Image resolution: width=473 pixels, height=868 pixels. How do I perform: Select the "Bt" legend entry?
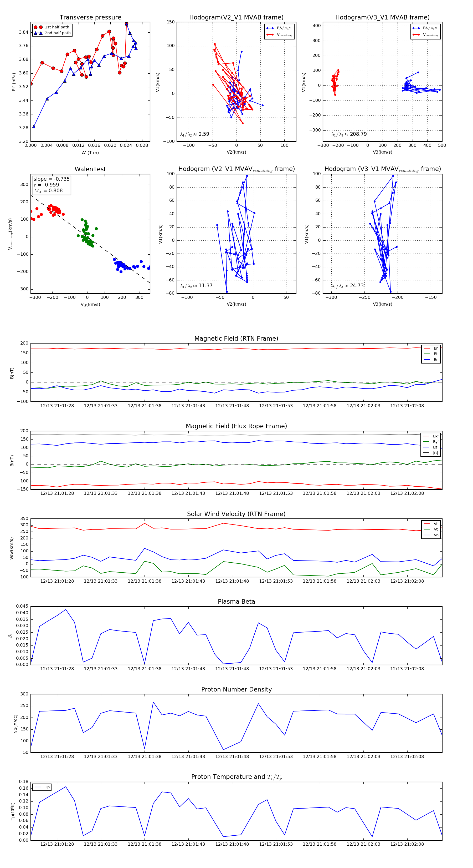point(431,354)
